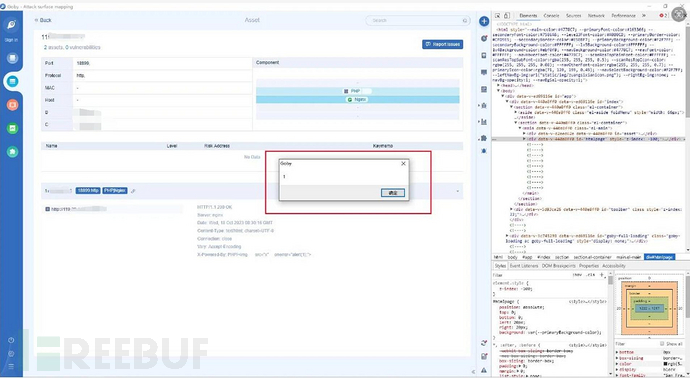
Task: Open the orange vulnerability icon in sidebar
Action: (x=12, y=105)
